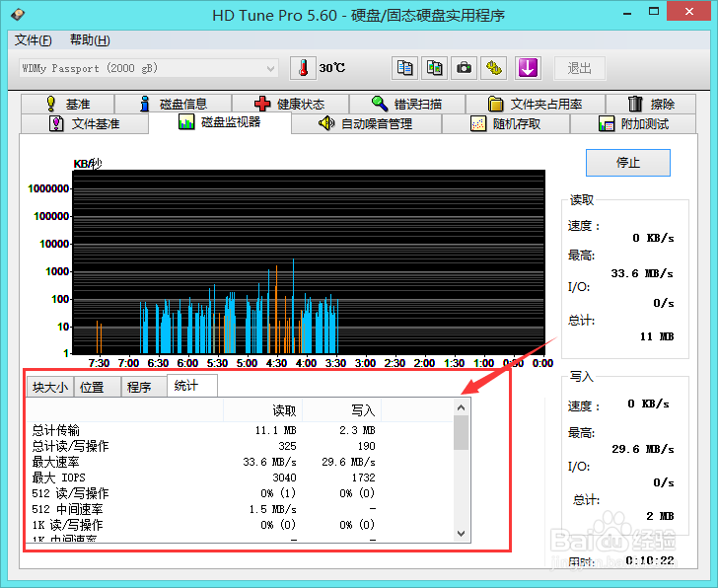
Task: Open the 附加测试 tab
Action: (x=633, y=123)
